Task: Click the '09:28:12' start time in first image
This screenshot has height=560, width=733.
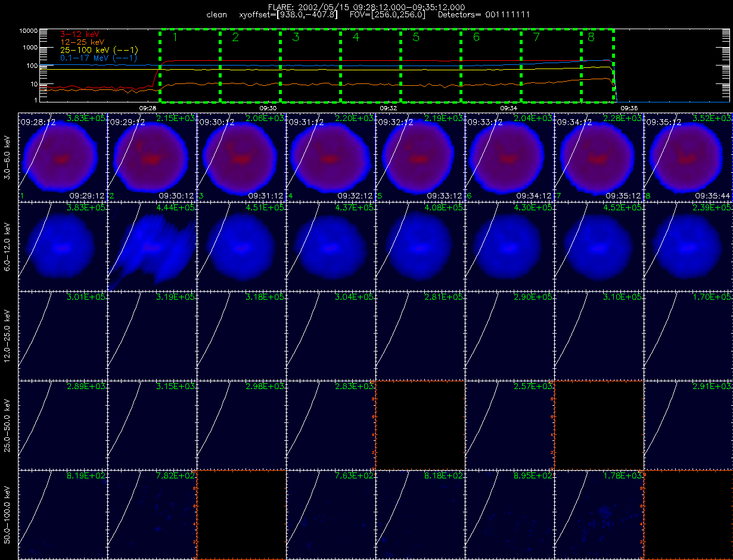Action: (x=38, y=122)
